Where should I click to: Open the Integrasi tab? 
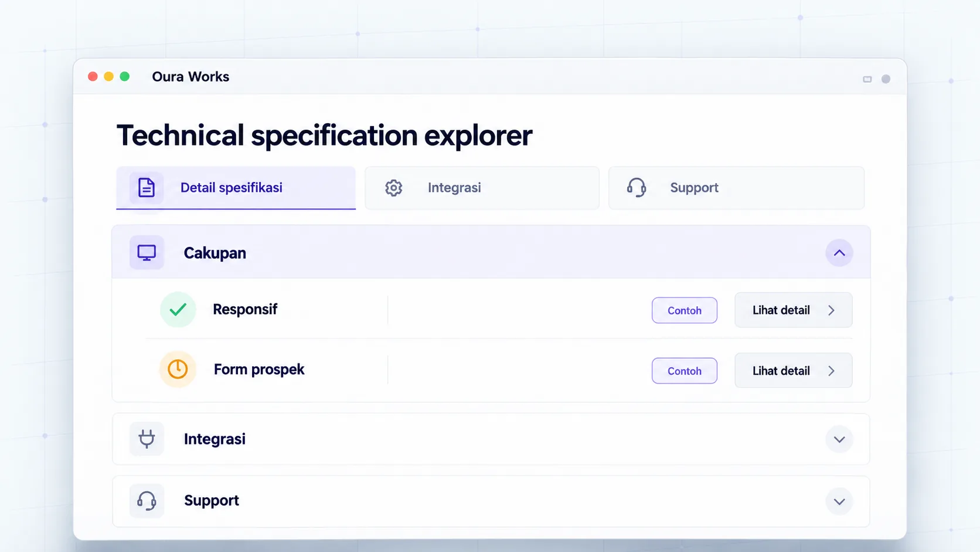(482, 188)
